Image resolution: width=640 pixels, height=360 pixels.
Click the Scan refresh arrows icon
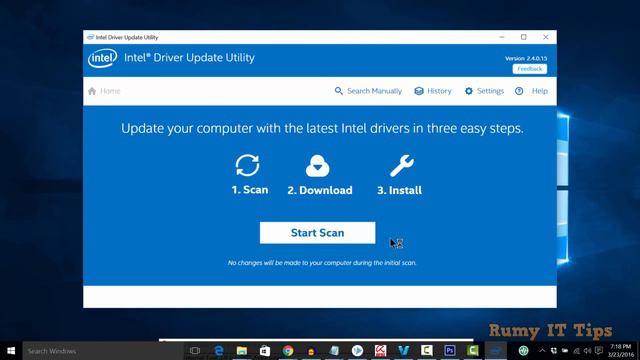[x=247, y=165]
